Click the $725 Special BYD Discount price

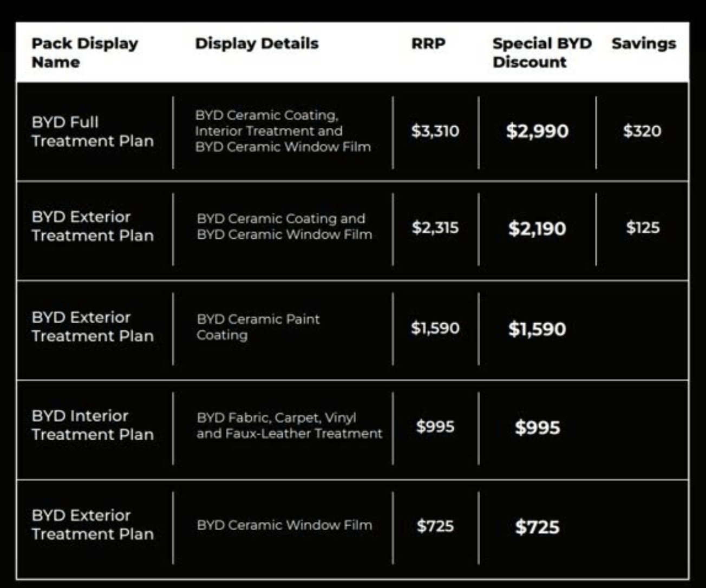[x=537, y=527]
